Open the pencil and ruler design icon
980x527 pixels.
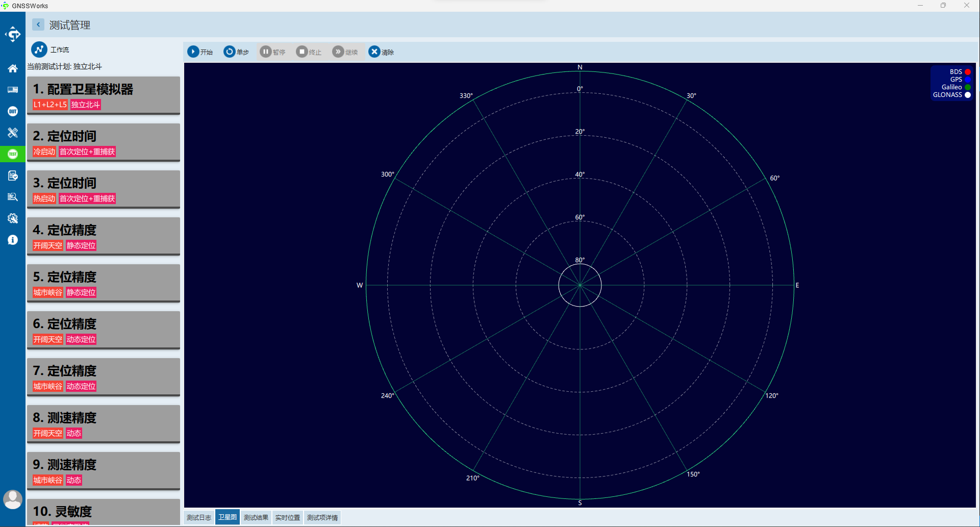click(13, 133)
